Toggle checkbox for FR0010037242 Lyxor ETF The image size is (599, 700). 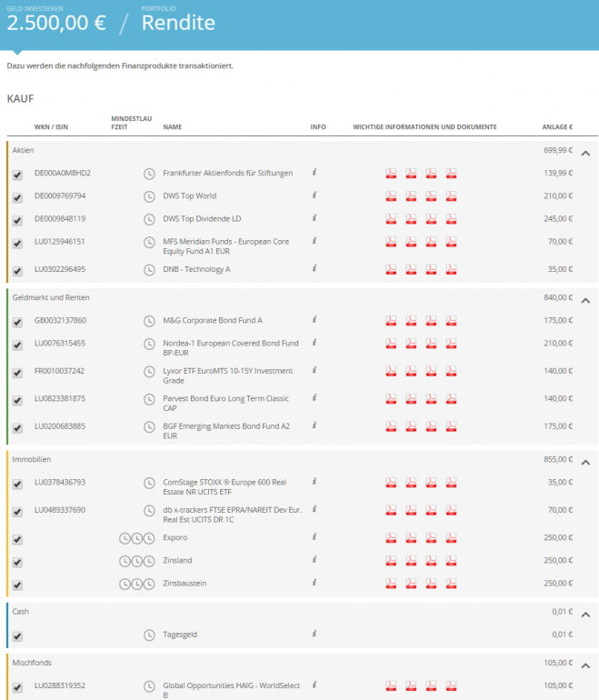coord(17,373)
